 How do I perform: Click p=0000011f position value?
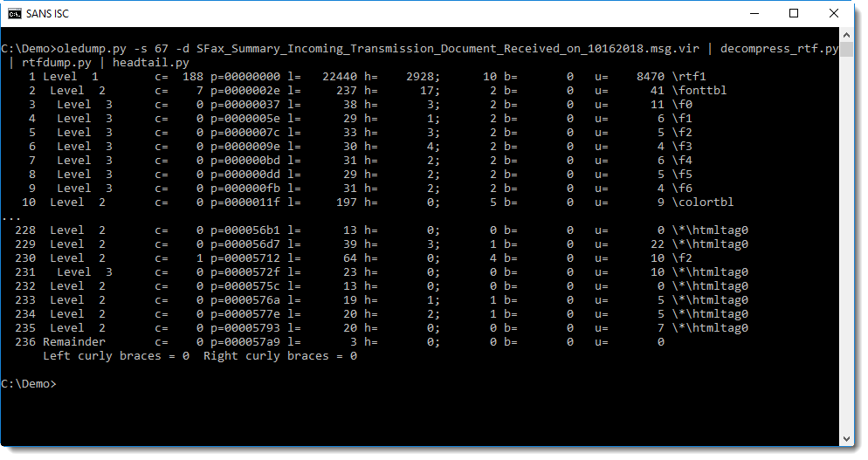[245, 202]
